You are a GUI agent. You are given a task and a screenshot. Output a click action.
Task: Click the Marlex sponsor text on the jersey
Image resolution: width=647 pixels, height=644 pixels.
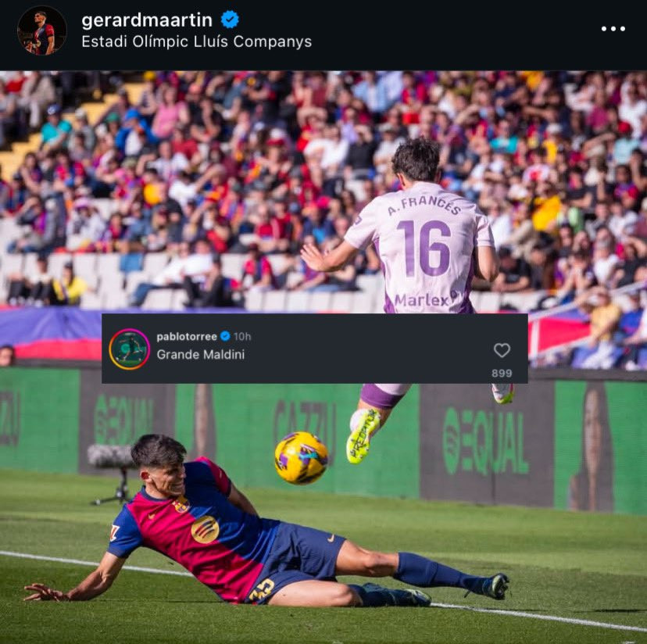(422, 300)
